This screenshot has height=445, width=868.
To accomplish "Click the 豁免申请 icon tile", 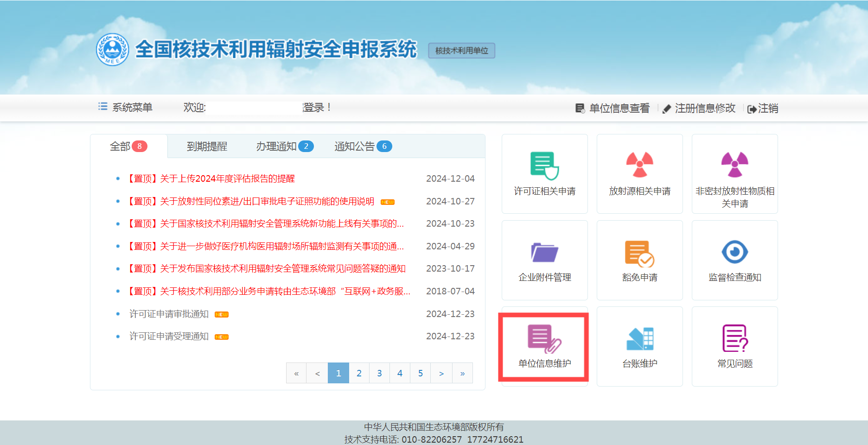I will pyautogui.click(x=639, y=254).
